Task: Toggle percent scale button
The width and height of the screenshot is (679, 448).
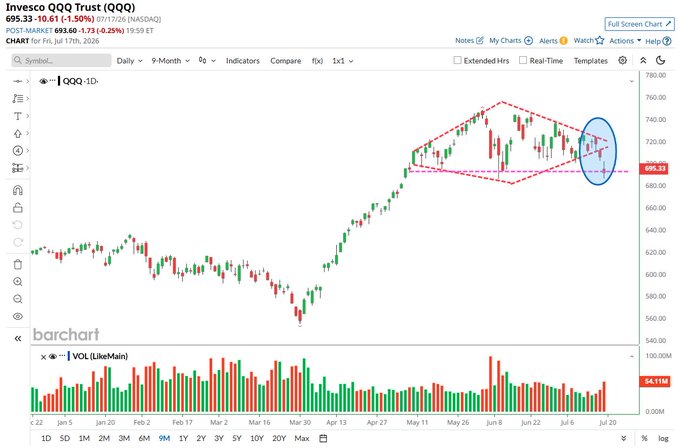Action: pyautogui.click(x=644, y=439)
